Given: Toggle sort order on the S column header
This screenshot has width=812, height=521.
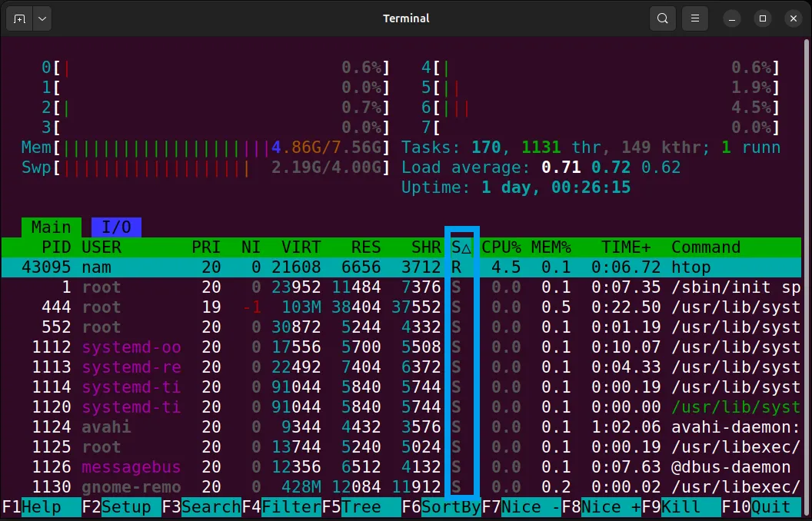Looking at the screenshot, I should click(x=461, y=247).
